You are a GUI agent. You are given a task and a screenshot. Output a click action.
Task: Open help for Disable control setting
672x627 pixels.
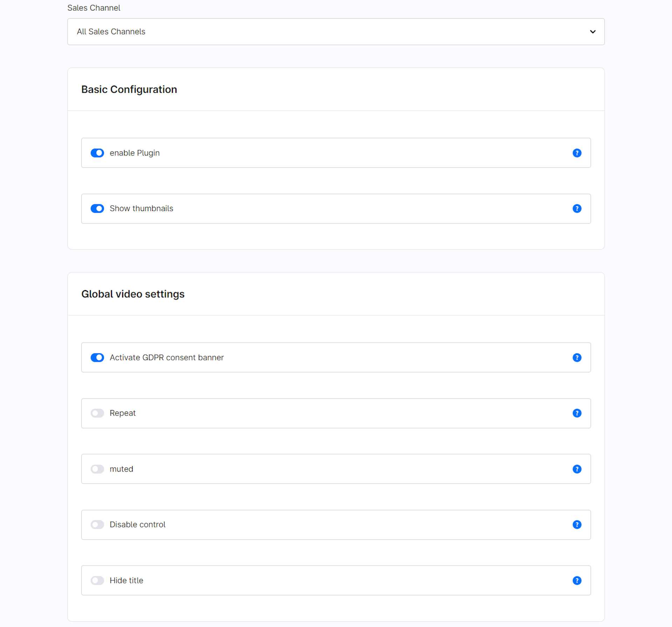[x=577, y=524]
